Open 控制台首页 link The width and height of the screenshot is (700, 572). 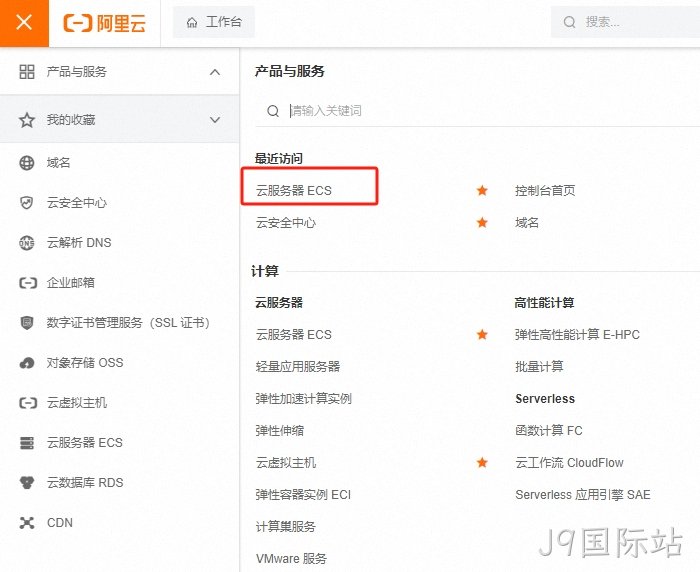pos(545,191)
